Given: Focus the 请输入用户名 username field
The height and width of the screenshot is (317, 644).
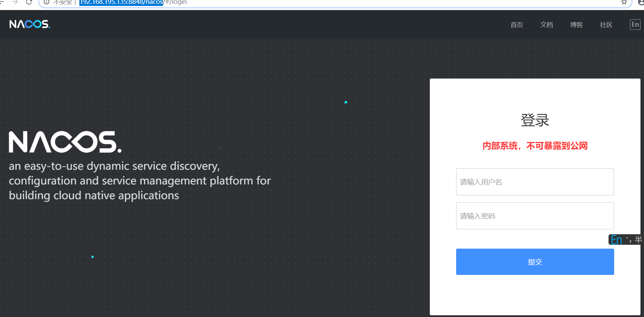Looking at the screenshot, I should [x=535, y=182].
